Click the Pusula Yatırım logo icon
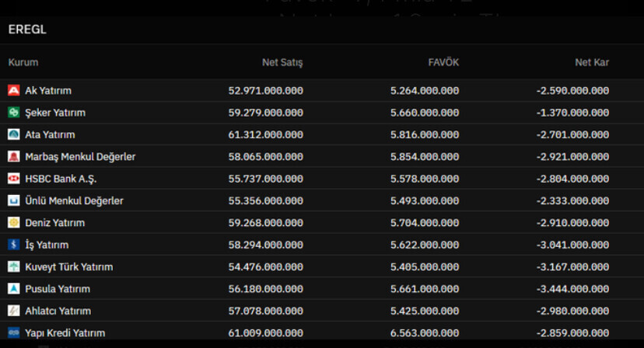 [13, 289]
